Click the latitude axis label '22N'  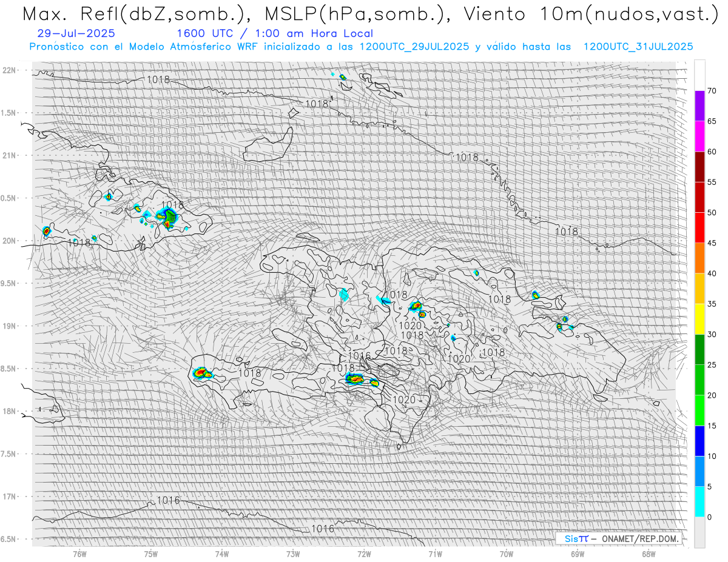10,70
